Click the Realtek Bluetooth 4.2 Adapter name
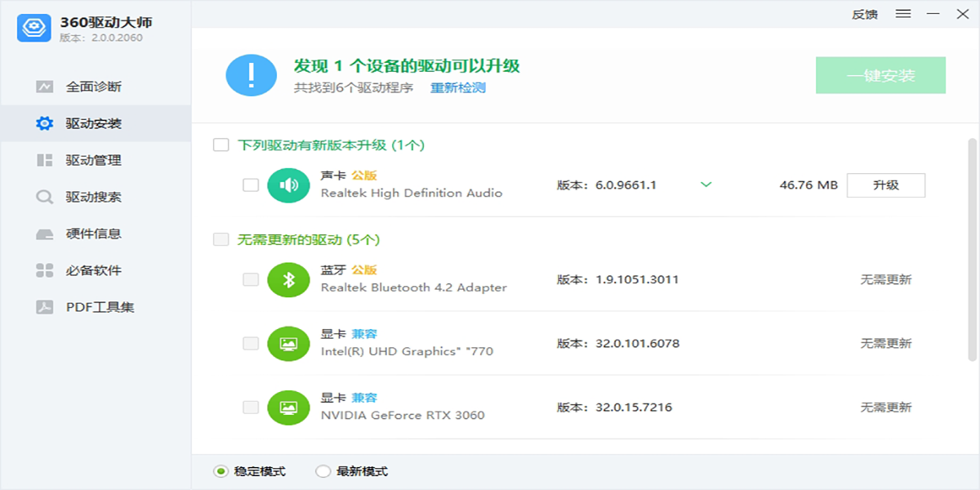 [x=414, y=288]
